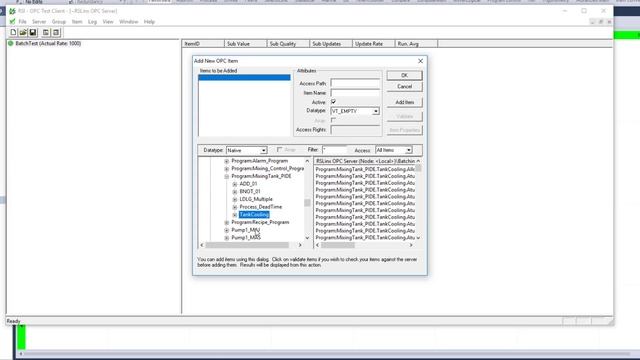This screenshot has height=360, width=640.
Task: Click the tree pane scroll-up arrow
Action: click(x=307, y=161)
